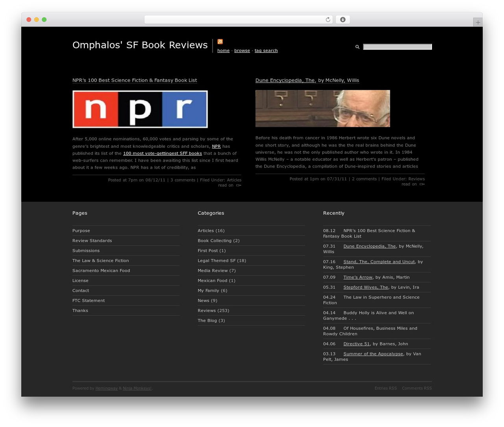Open the browse navigation link
This screenshot has width=504, height=427.
[x=242, y=50]
